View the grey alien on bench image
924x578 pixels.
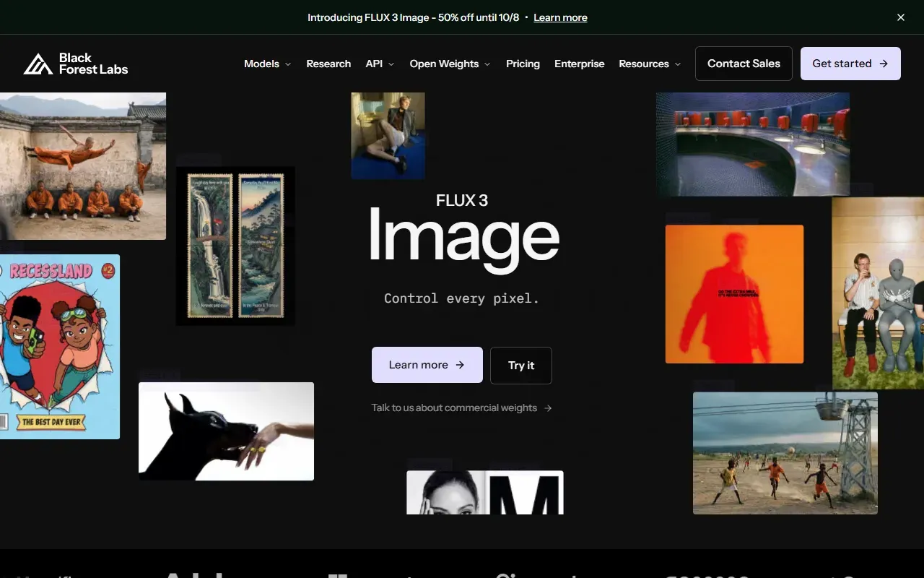878,293
